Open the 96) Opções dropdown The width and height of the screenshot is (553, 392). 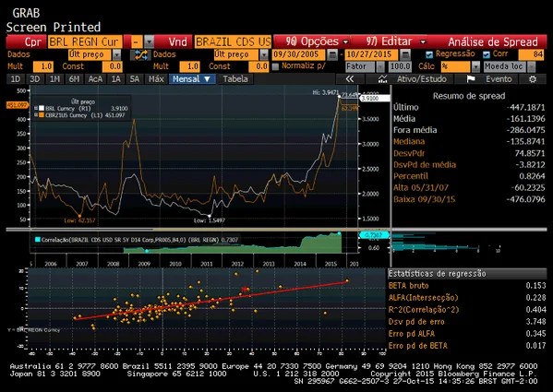(x=312, y=42)
